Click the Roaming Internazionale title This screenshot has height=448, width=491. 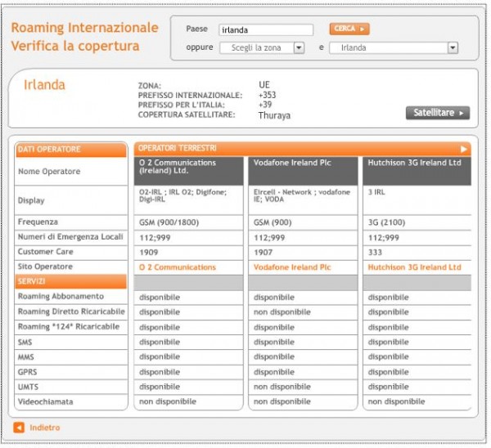coord(85,28)
